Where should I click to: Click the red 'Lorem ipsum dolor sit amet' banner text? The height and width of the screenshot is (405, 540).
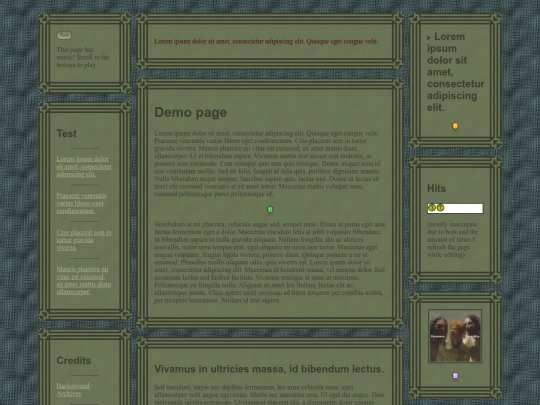click(266, 41)
